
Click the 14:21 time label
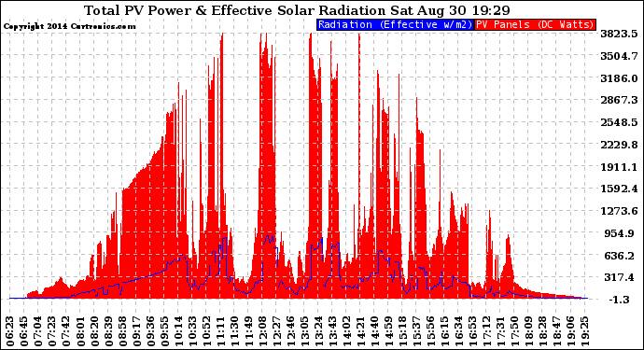tap(360, 330)
